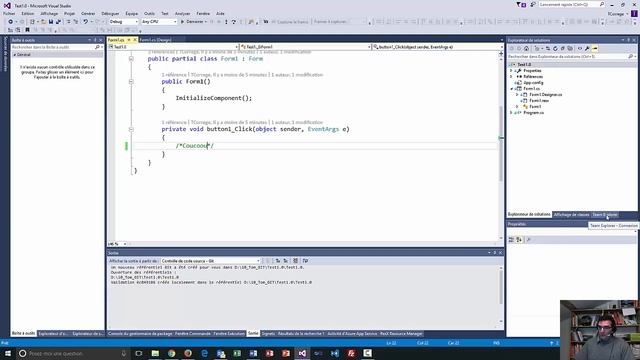Open the Any CPU platform dropdown
The image size is (640, 360).
coord(159,22)
